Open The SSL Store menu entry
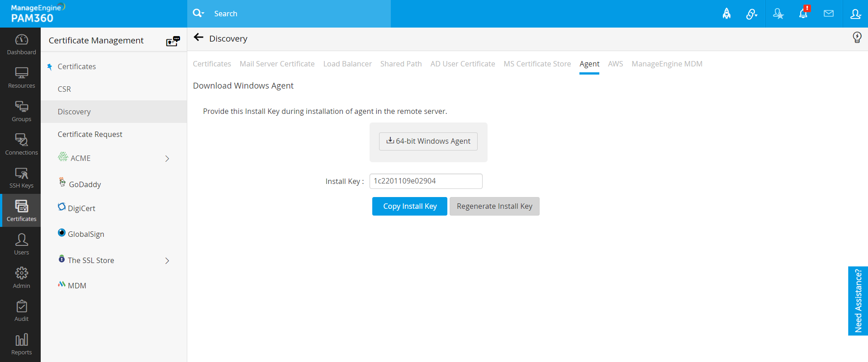Image resolution: width=868 pixels, height=362 pixels. tap(91, 261)
